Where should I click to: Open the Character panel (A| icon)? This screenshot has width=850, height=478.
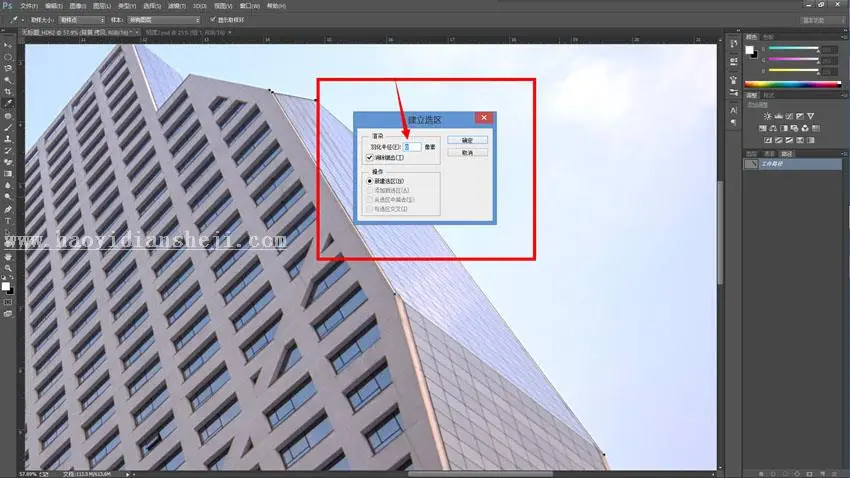[x=733, y=110]
